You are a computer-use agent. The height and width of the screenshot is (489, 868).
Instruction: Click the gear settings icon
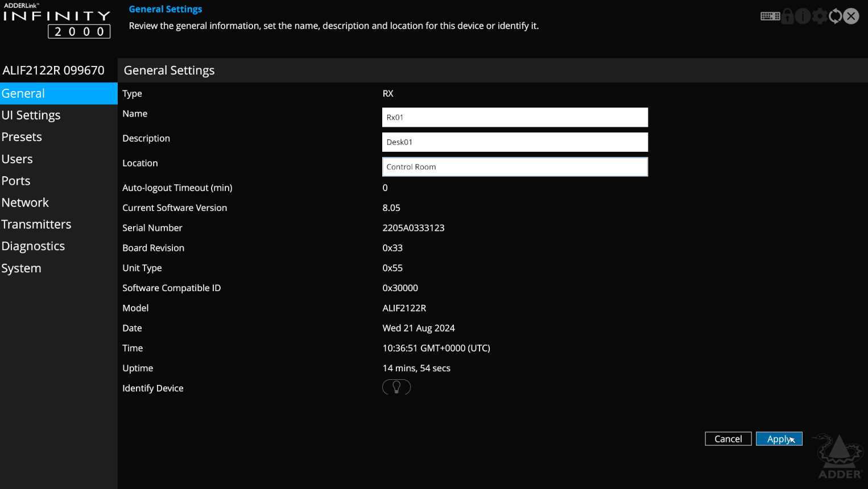819,16
